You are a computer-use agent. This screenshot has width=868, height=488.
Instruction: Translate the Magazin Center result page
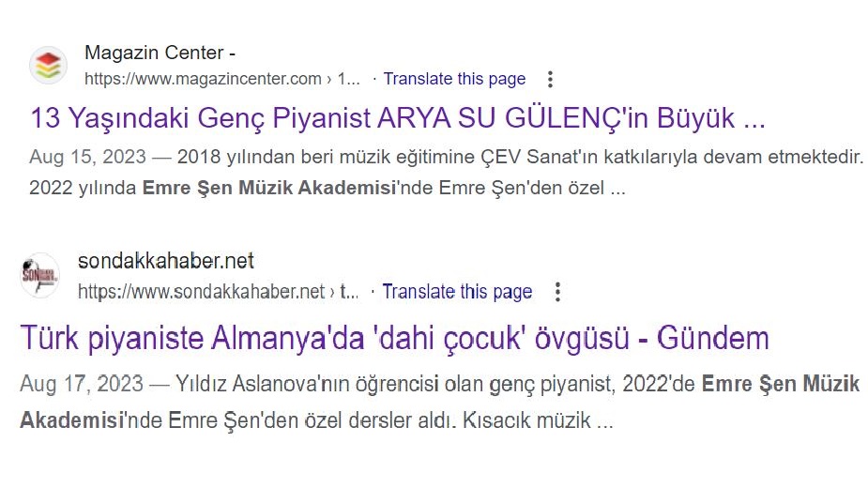click(x=454, y=79)
